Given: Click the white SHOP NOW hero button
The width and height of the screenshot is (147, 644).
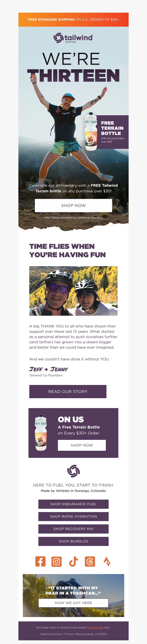Looking at the screenshot, I should coord(73,205).
